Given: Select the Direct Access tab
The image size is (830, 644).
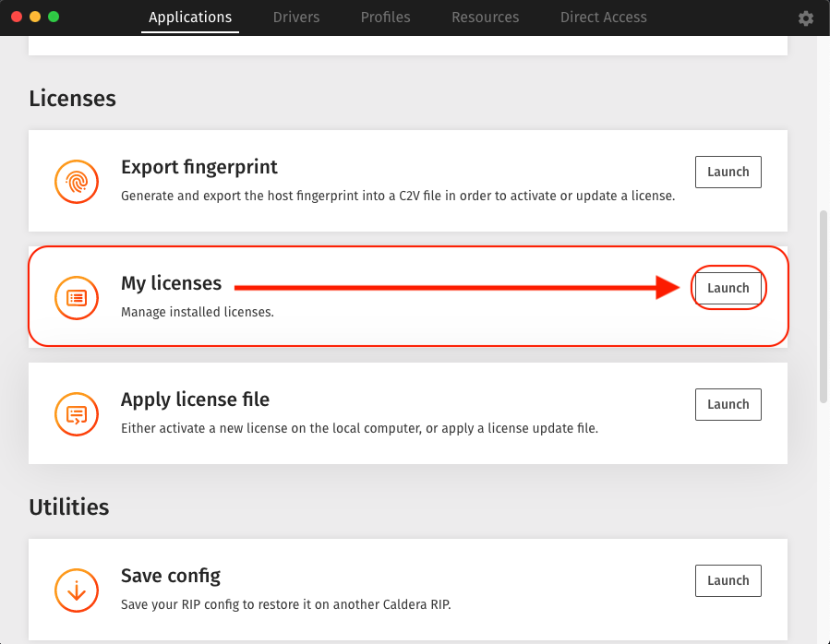Looking at the screenshot, I should [x=604, y=18].
